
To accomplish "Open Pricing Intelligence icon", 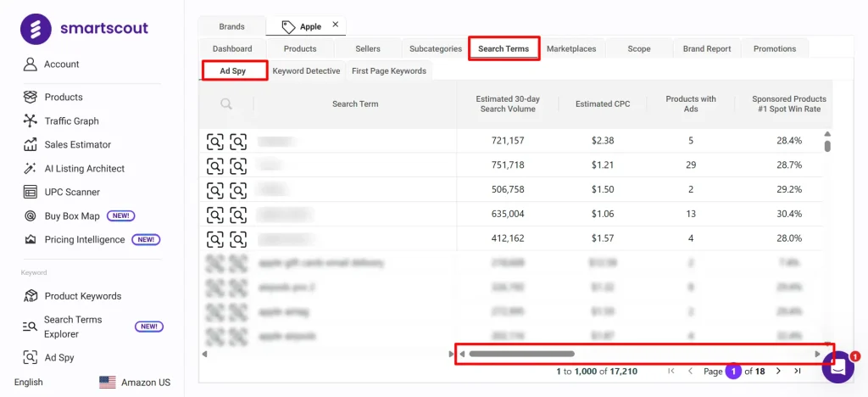I will (x=30, y=240).
